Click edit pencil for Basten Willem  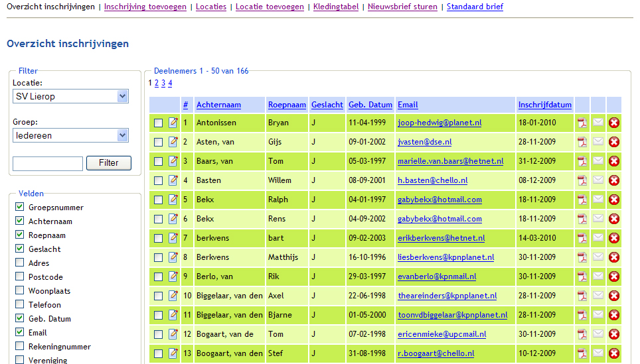173,180
